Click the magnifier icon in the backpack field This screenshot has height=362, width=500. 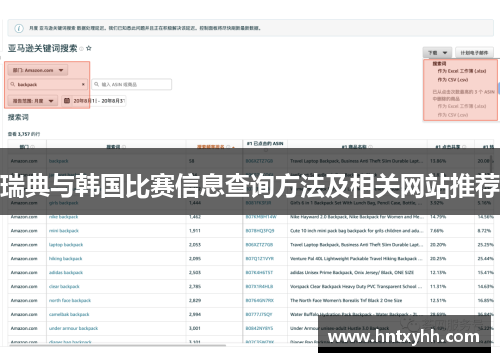[x=13, y=84]
